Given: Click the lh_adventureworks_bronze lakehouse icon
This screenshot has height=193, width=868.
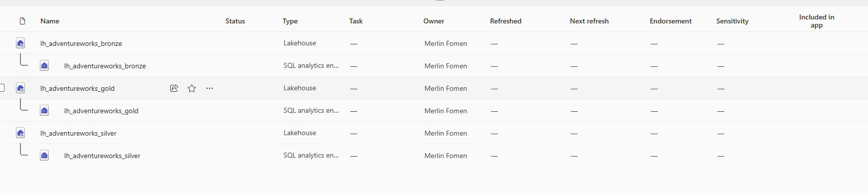Looking at the screenshot, I should 20,43.
